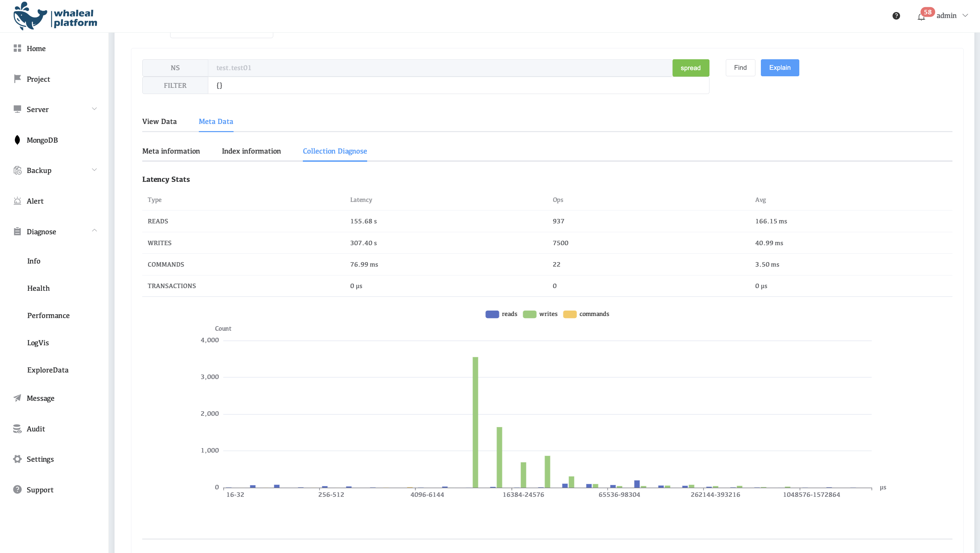Switch to the View Data tab
The image size is (980, 553).
159,122
